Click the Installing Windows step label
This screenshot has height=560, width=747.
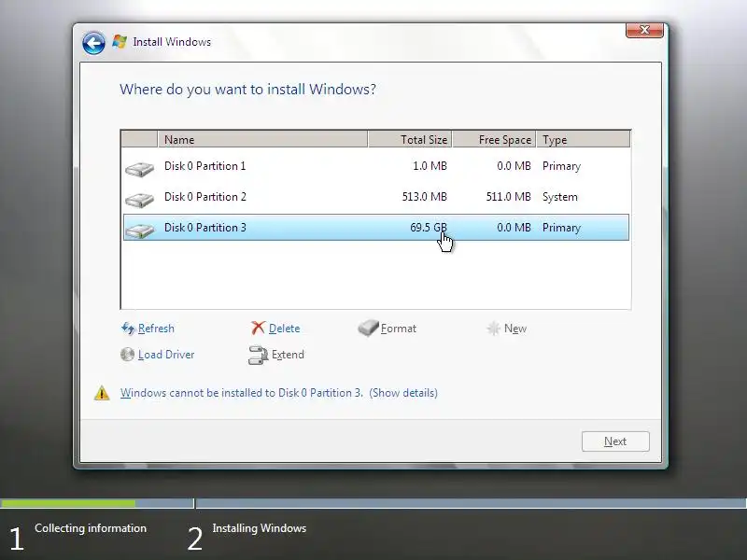[x=260, y=528]
